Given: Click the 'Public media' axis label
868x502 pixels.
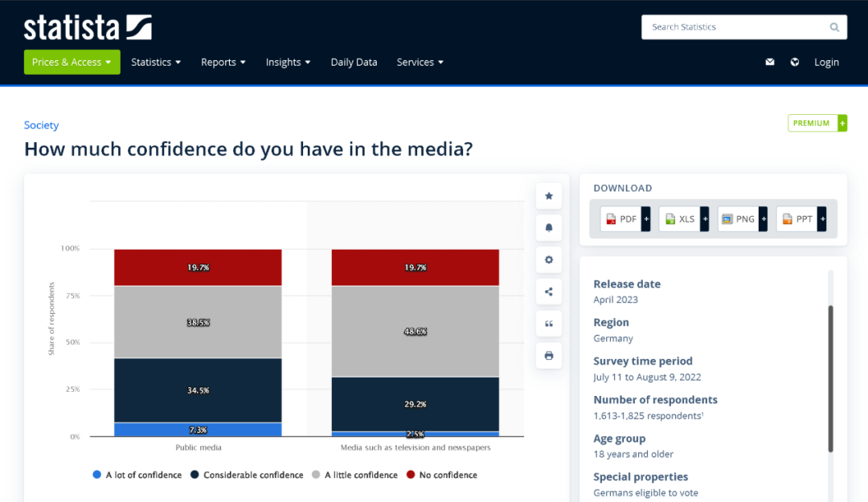Looking at the screenshot, I should coord(199,447).
